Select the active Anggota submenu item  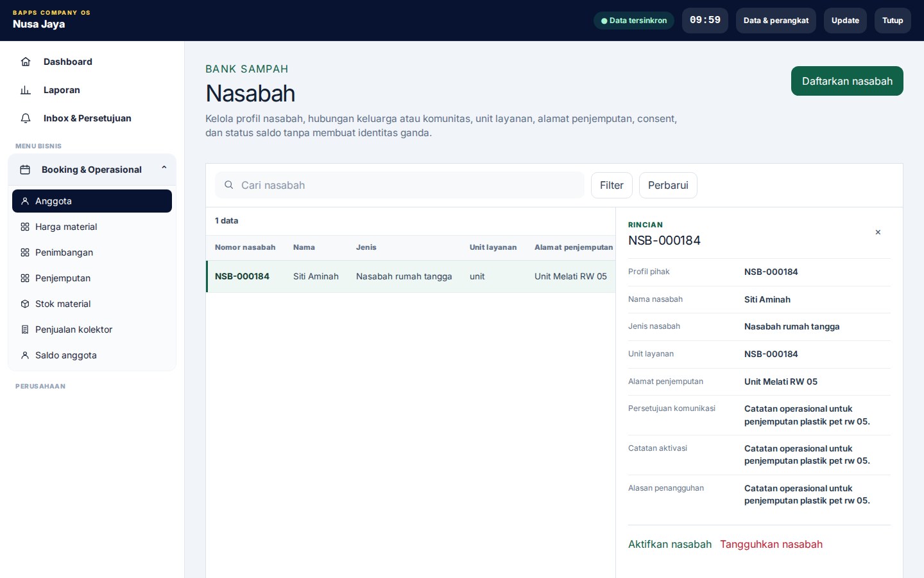tap(92, 201)
